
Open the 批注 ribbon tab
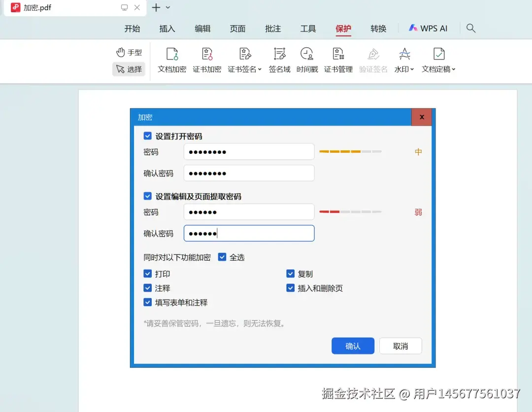pyautogui.click(x=273, y=28)
